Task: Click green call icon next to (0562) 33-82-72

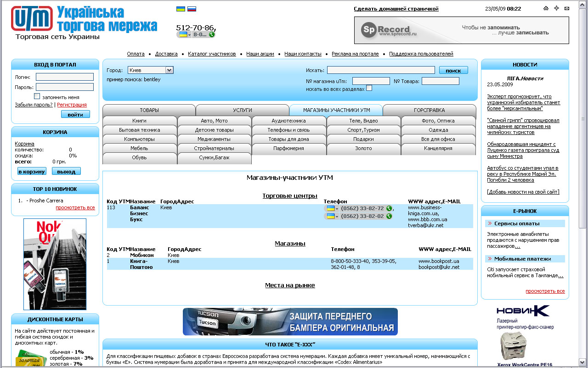Action: click(389, 208)
